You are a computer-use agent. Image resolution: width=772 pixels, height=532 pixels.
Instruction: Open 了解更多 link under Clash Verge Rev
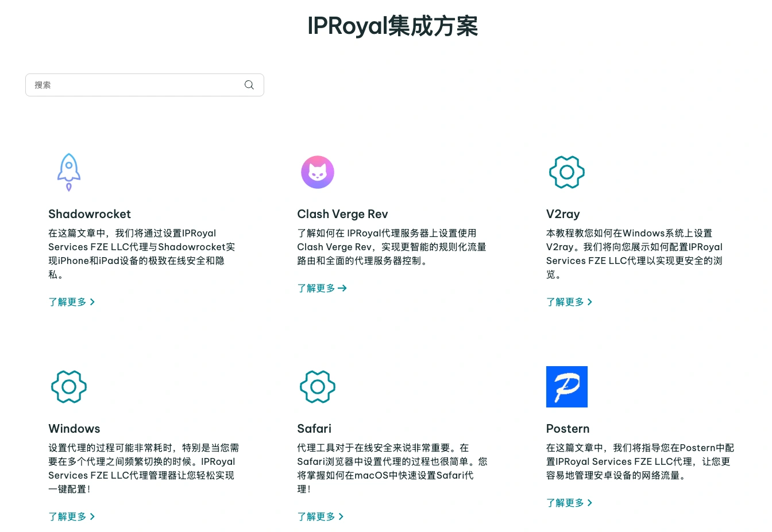(322, 288)
